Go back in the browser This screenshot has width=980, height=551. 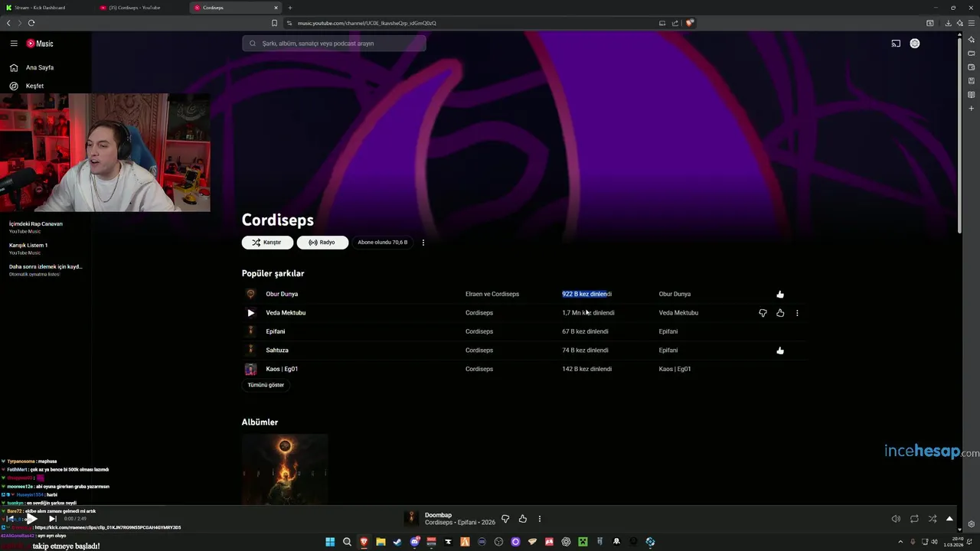pyautogui.click(x=8, y=23)
